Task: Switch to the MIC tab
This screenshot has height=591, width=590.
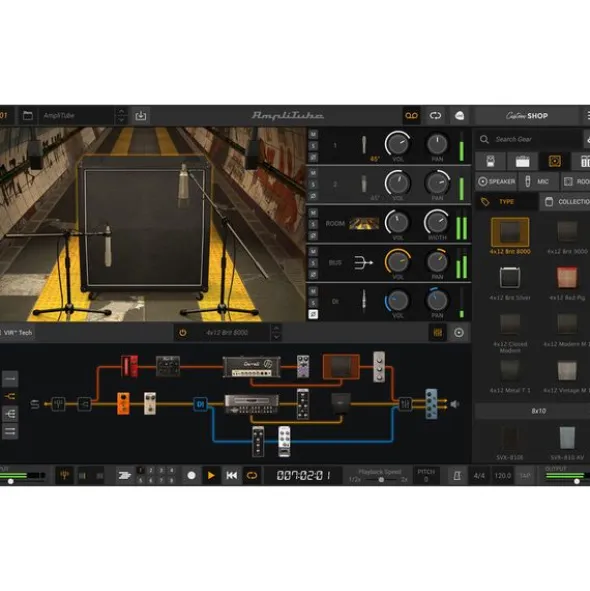Action: click(x=538, y=182)
